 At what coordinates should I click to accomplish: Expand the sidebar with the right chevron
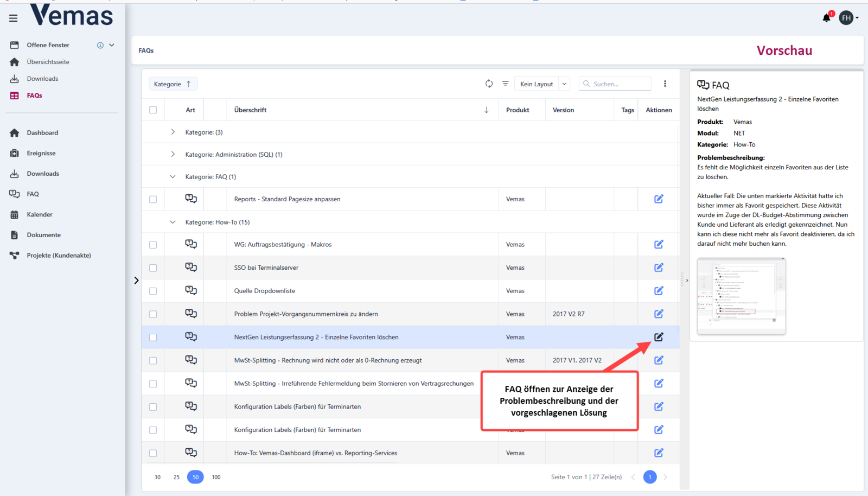click(136, 281)
